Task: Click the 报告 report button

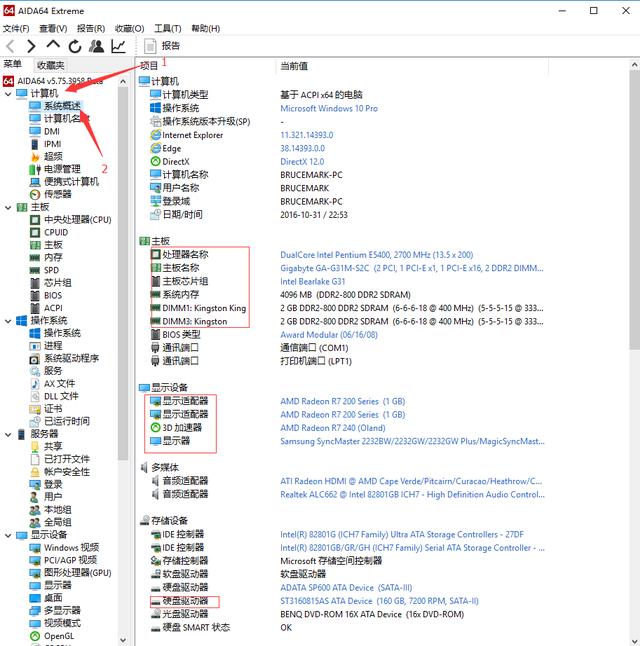Action: (x=162, y=46)
